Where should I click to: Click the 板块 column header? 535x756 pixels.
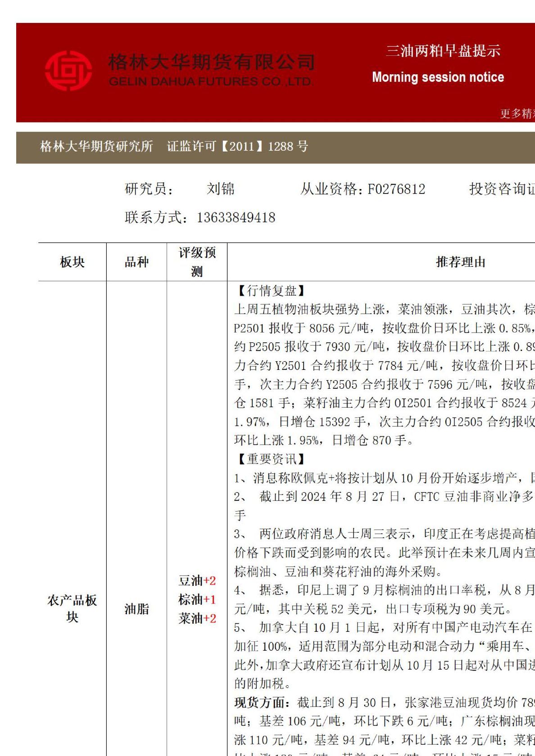72,262
